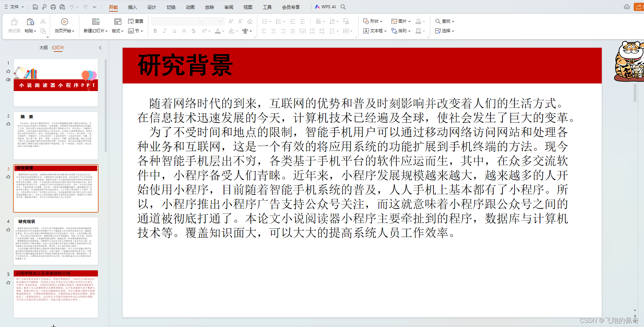Open the 审阅 ribbon tab

229,7
